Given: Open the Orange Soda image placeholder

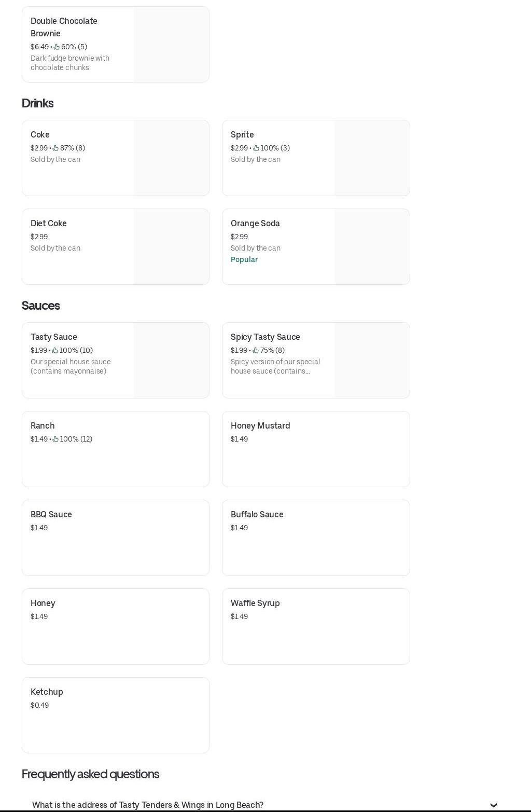Looking at the screenshot, I should [x=372, y=246].
